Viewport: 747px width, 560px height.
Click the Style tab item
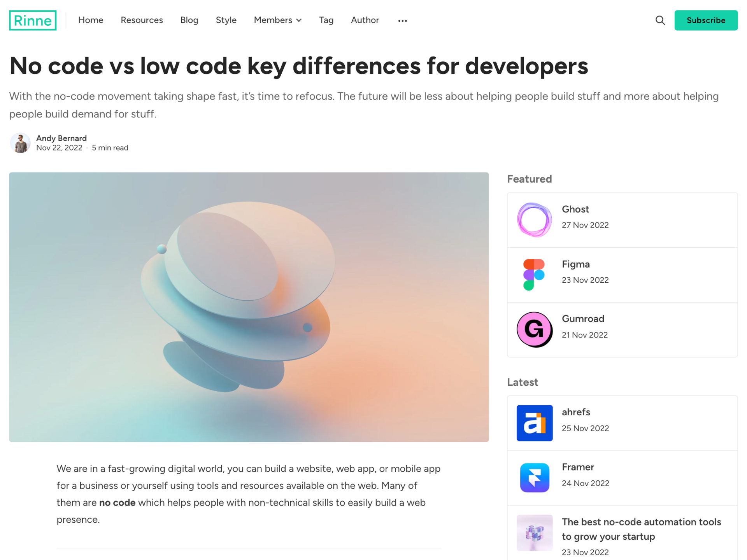[x=226, y=20]
